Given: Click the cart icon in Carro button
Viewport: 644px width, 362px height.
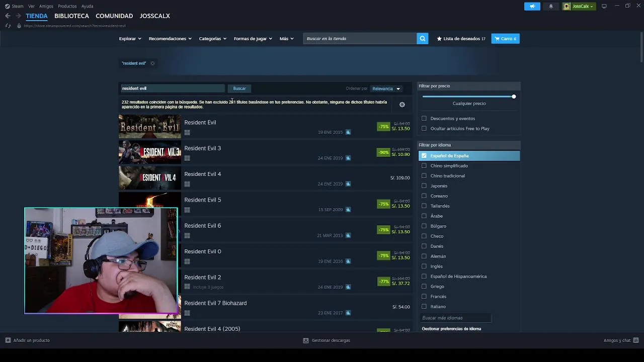Looking at the screenshot, I should pyautogui.click(x=497, y=39).
